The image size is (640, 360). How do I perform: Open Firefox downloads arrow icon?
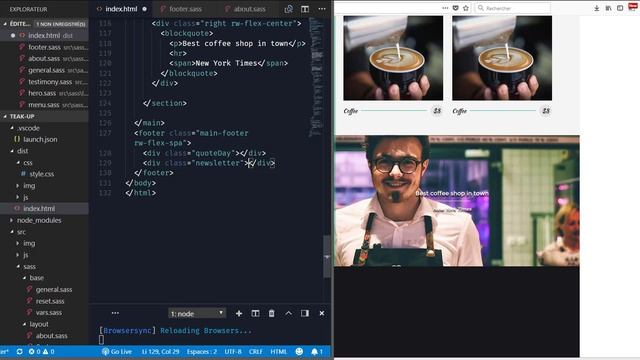(597, 8)
